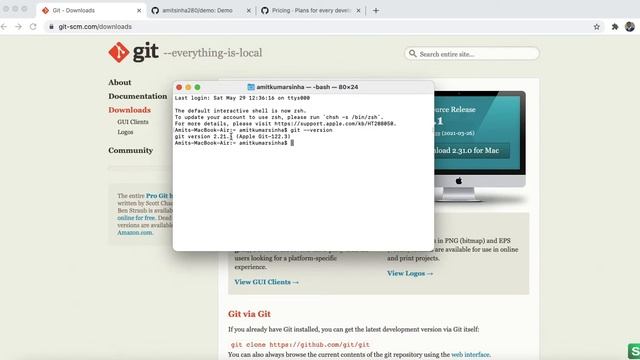
Task: Click the git clone https://github.com/git/git command
Action: 300,345
